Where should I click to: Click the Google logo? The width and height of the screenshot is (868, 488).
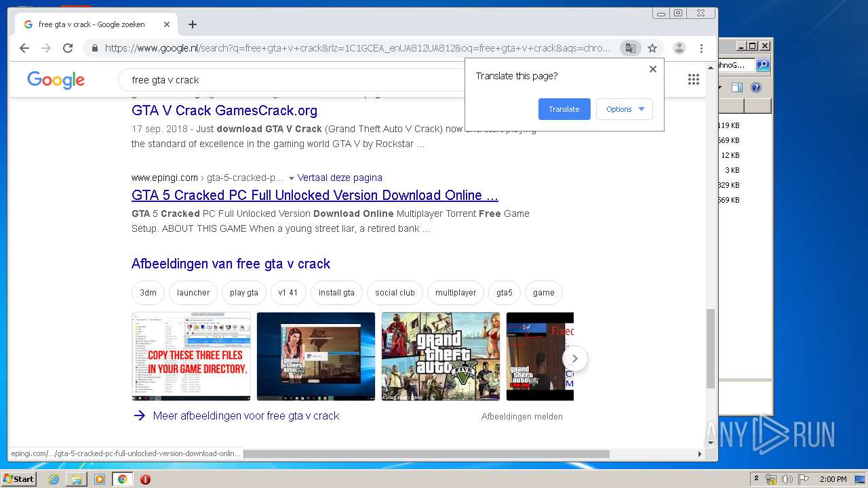(x=56, y=80)
